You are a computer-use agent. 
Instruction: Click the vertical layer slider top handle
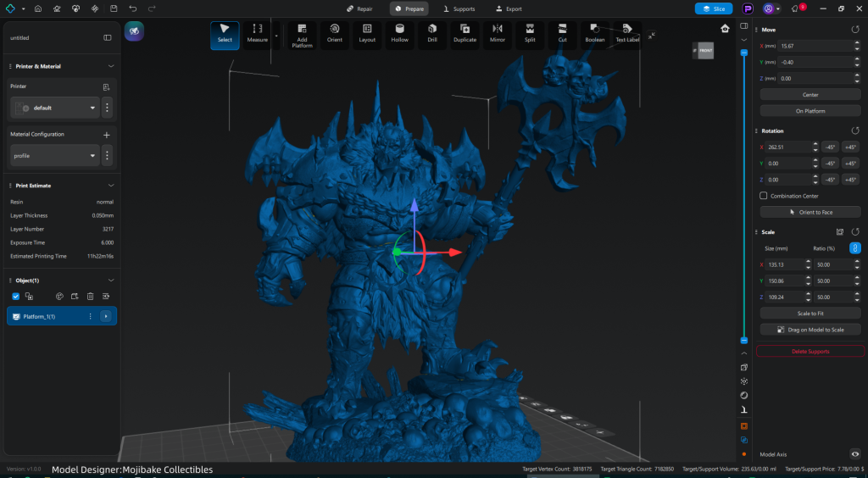[743, 53]
